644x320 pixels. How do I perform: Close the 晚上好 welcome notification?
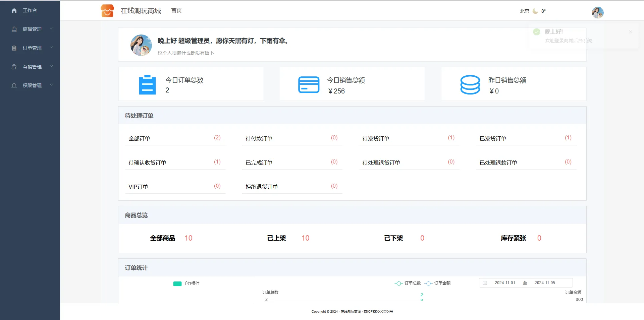tap(630, 32)
